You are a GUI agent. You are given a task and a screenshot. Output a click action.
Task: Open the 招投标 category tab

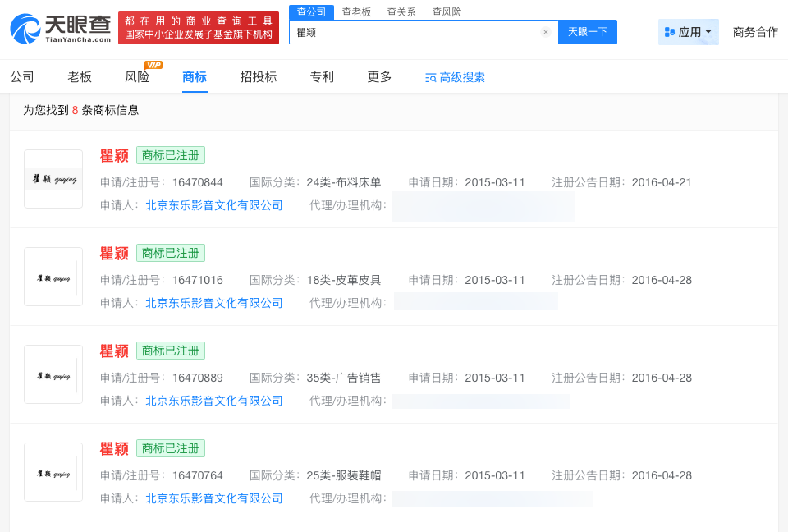258,76
